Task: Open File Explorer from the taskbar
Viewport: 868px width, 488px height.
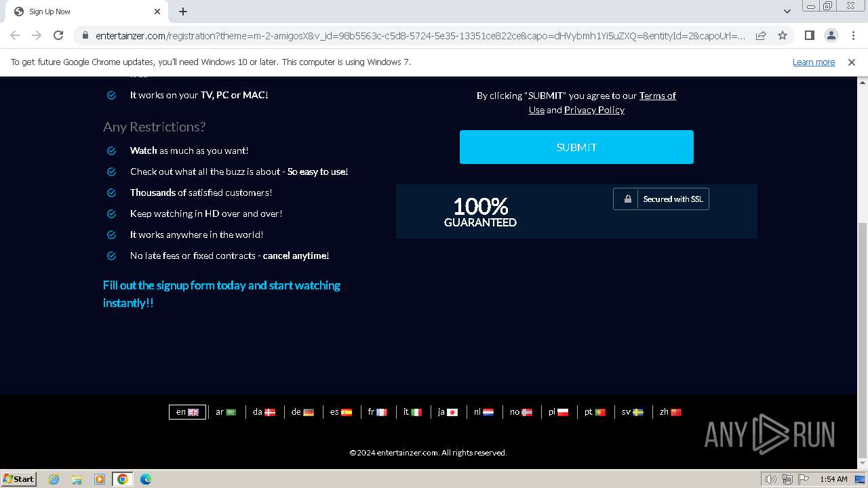Action: (x=77, y=479)
